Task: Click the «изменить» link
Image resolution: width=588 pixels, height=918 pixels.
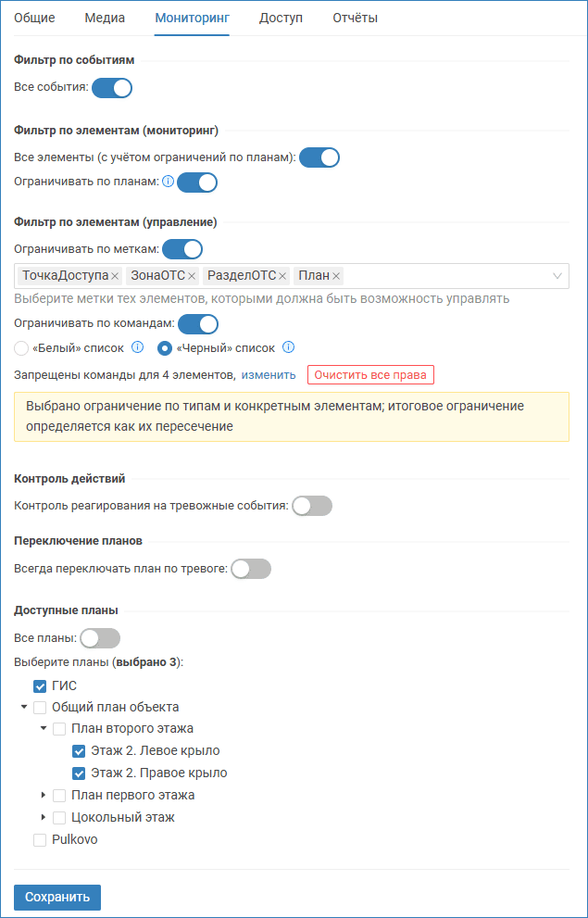Action: [x=269, y=375]
